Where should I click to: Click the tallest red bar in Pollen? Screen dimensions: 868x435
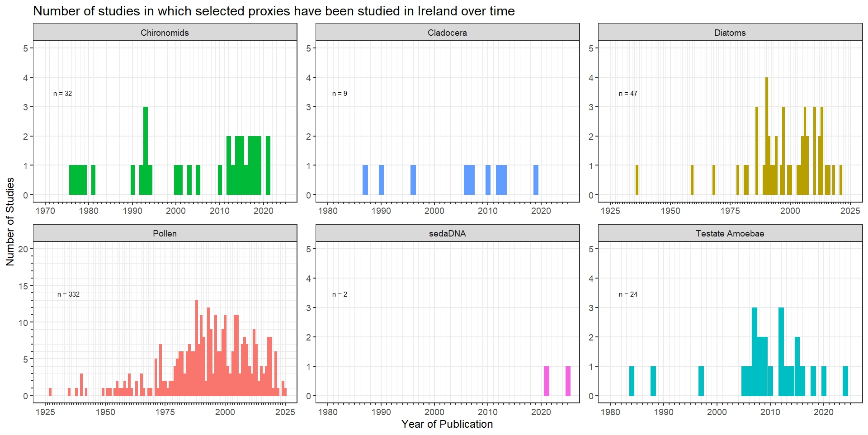pos(197,348)
